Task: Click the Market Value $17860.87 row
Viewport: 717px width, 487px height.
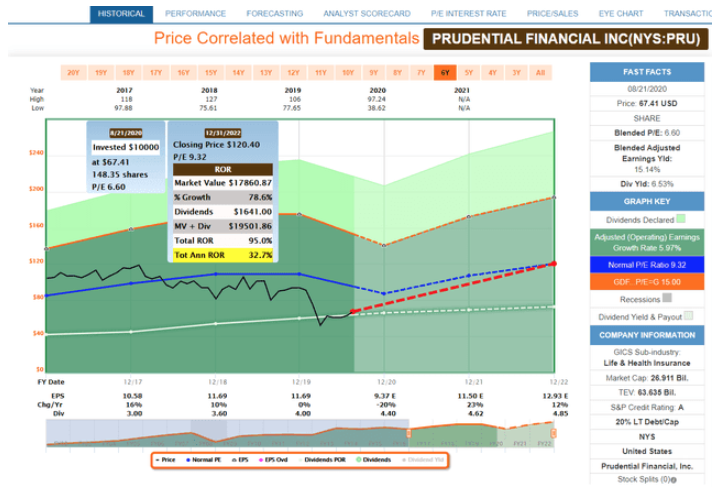Action: [223, 182]
